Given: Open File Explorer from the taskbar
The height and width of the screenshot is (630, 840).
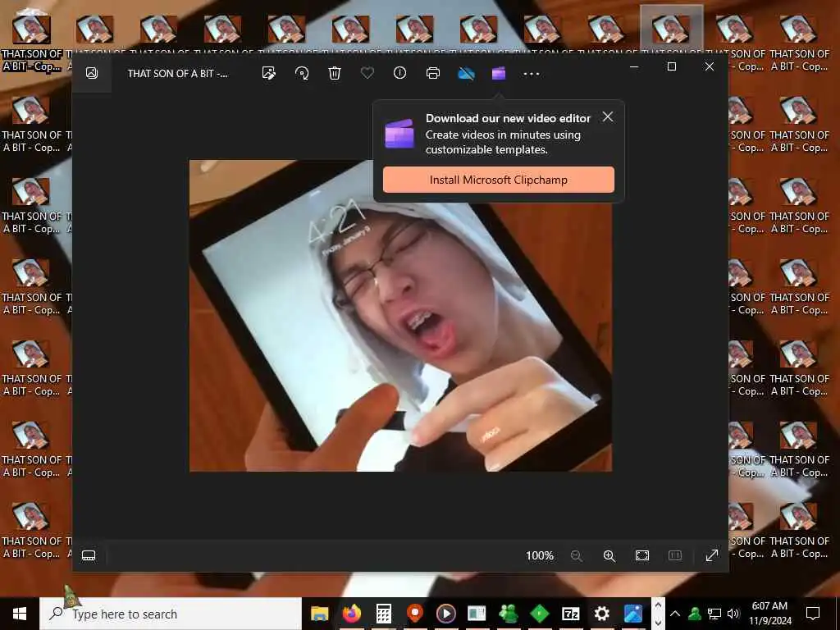Looking at the screenshot, I should (320, 614).
